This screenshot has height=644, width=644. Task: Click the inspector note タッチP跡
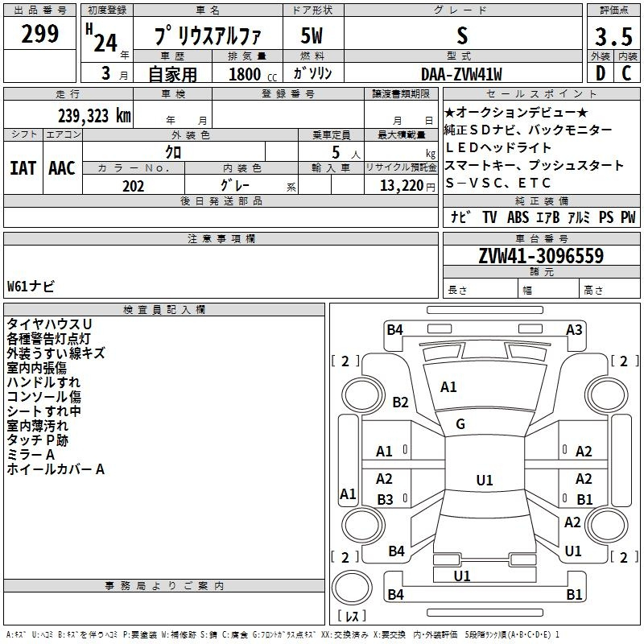pyautogui.click(x=37, y=440)
